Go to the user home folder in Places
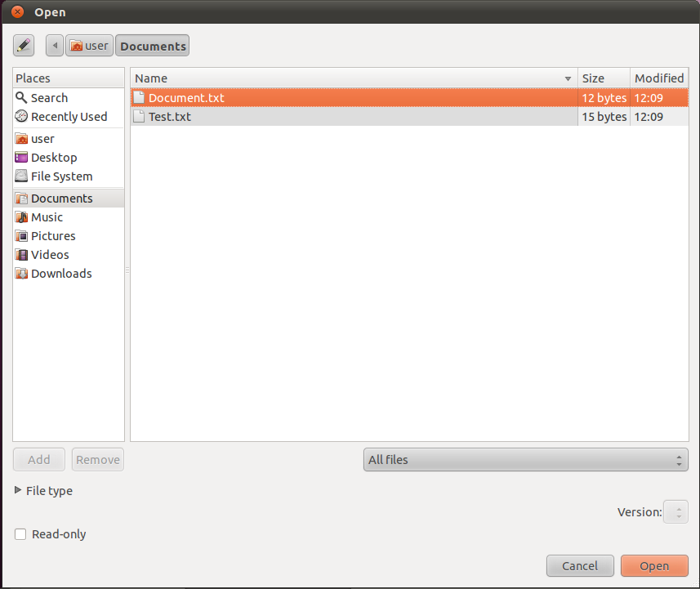Screen dimensions: 700x589 click(x=42, y=139)
